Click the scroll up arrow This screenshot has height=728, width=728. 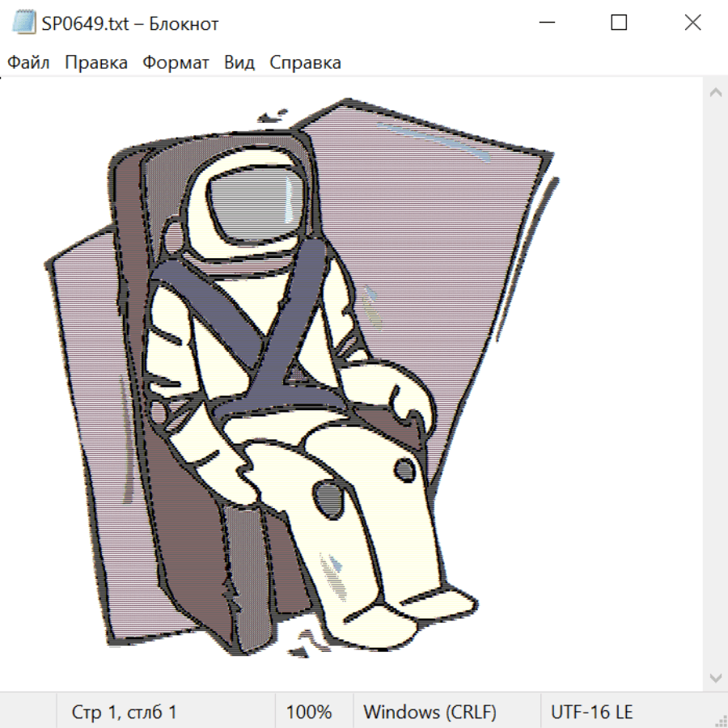point(715,93)
